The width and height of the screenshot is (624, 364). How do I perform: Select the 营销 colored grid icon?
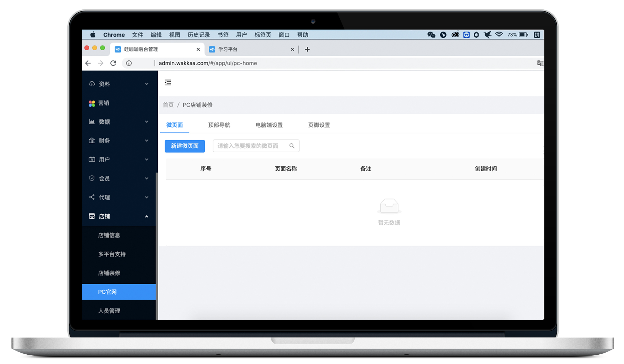[x=92, y=103]
